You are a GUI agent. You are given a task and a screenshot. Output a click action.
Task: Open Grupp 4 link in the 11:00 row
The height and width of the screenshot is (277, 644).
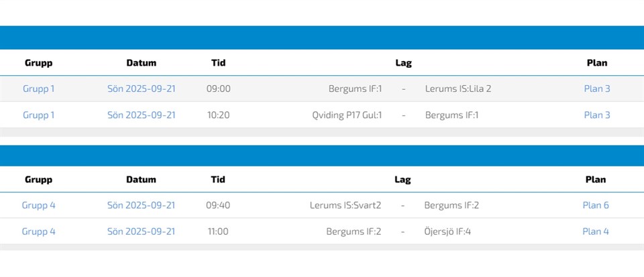pyautogui.click(x=39, y=231)
